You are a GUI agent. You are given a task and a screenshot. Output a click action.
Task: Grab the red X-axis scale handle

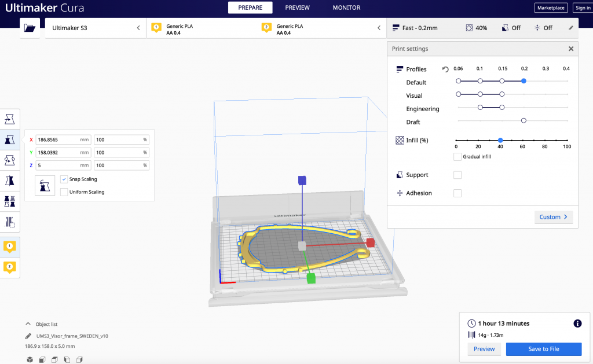tap(370, 242)
